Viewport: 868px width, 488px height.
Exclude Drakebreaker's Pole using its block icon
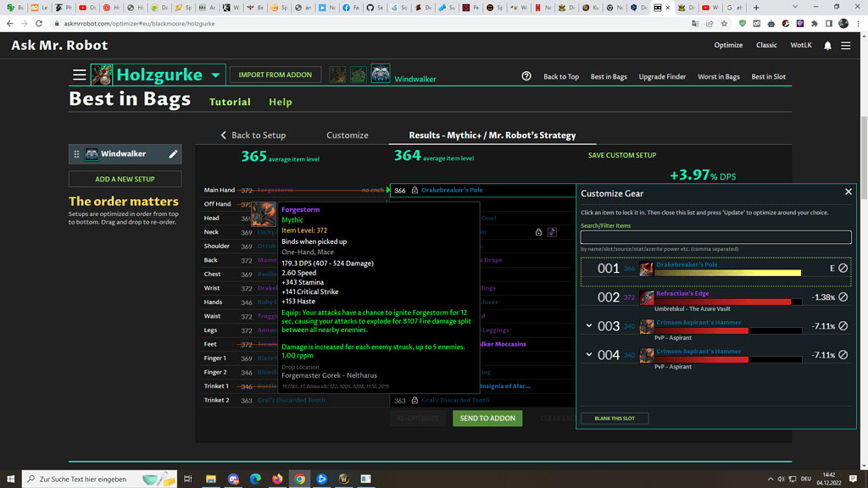click(843, 268)
